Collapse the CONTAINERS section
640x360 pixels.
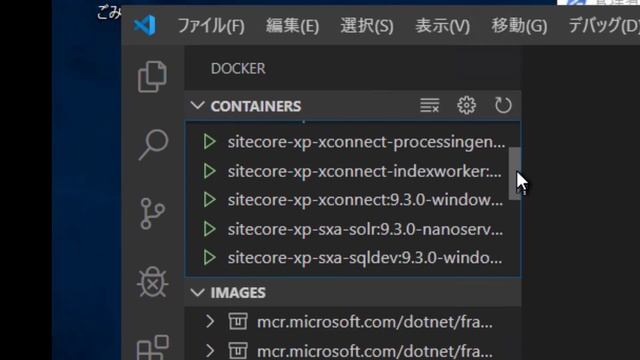coord(198,106)
